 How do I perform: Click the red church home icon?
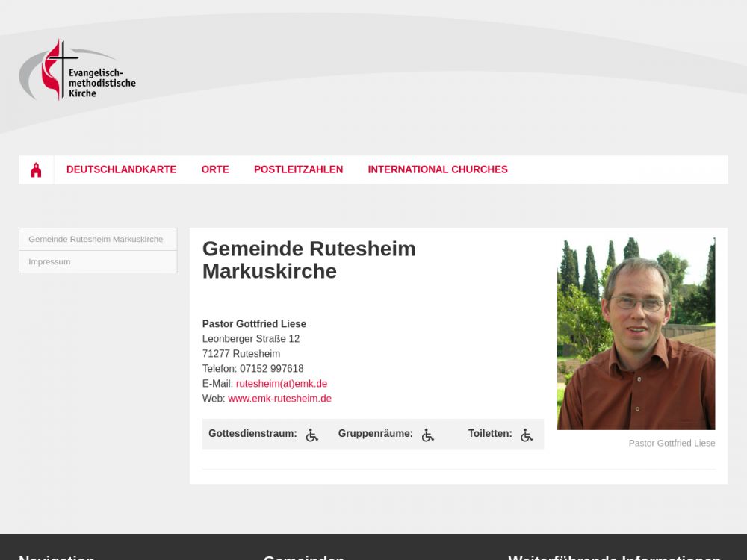coord(36,170)
